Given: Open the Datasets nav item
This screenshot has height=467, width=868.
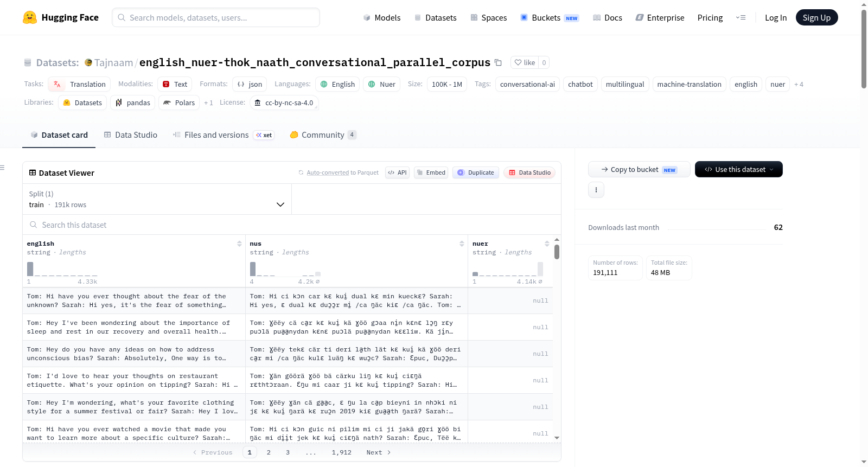Looking at the screenshot, I should pos(435,17).
